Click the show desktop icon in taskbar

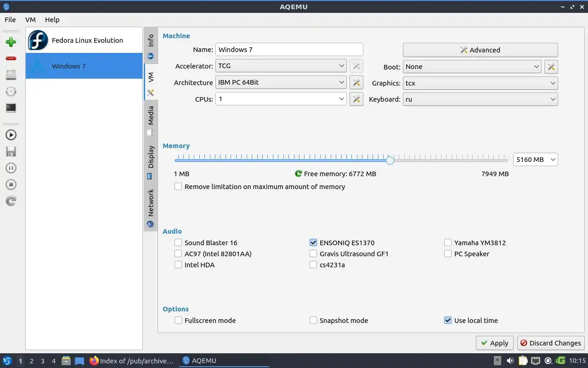click(x=79, y=361)
